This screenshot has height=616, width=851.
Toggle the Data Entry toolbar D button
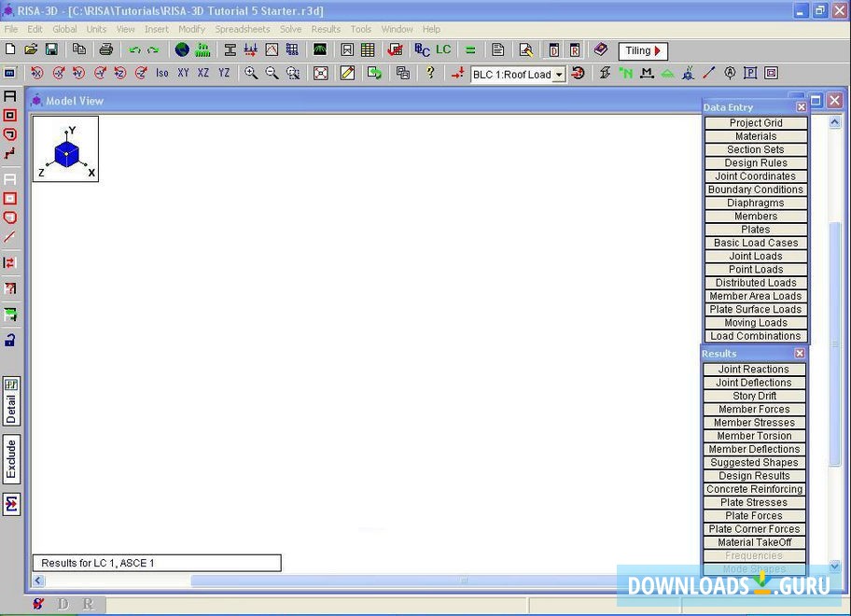coord(553,50)
